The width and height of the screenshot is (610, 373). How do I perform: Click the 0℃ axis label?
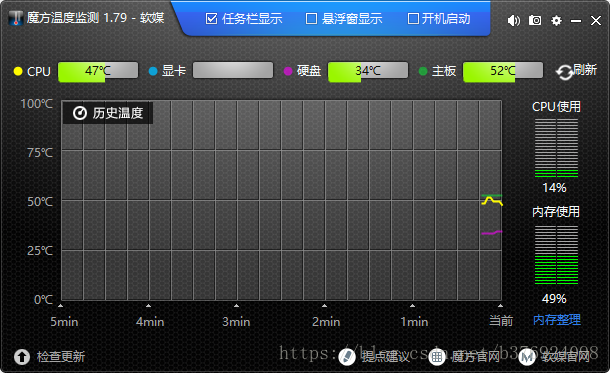43,300
